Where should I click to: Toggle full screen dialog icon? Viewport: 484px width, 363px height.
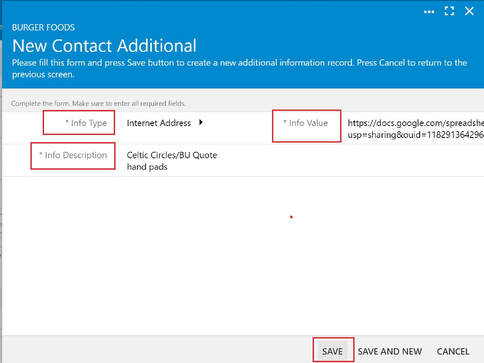click(449, 11)
